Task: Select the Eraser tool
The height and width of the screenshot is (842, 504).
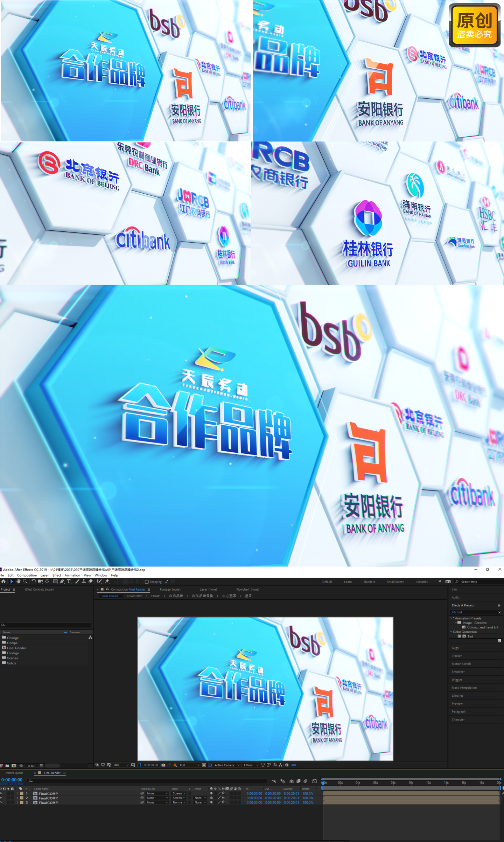Action: pyautogui.click(x=90, y=582)
